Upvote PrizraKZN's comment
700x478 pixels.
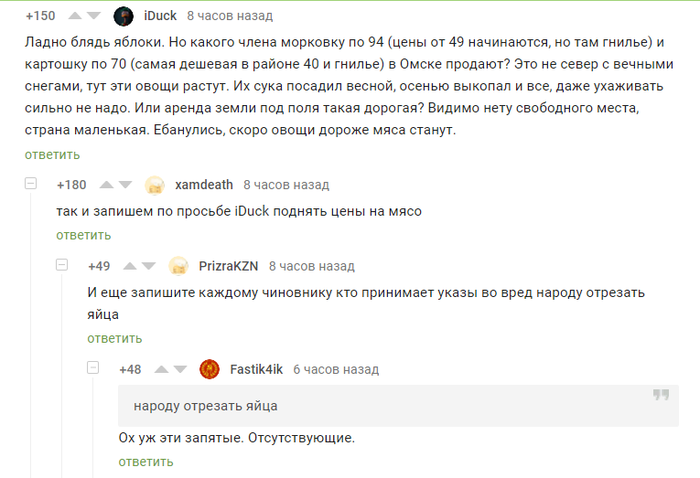130,266
